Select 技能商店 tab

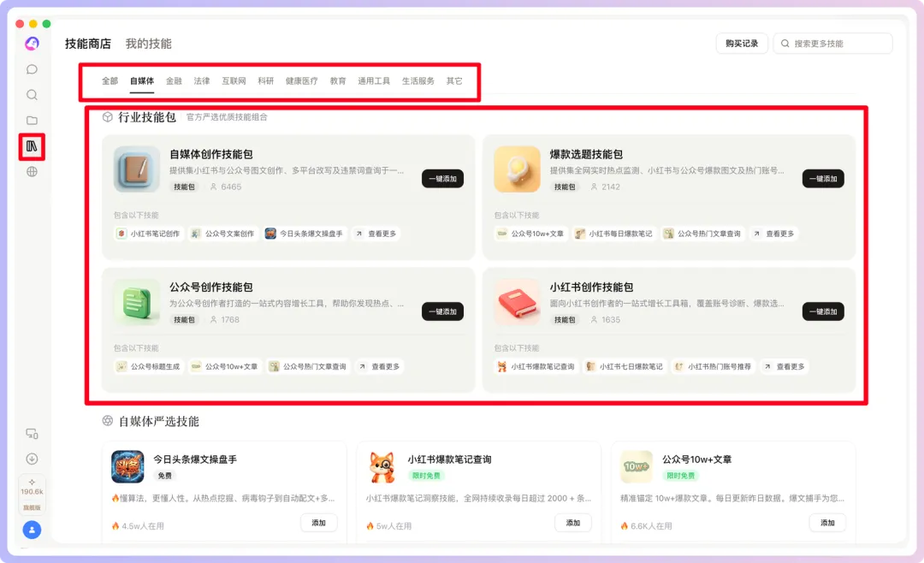88,44
